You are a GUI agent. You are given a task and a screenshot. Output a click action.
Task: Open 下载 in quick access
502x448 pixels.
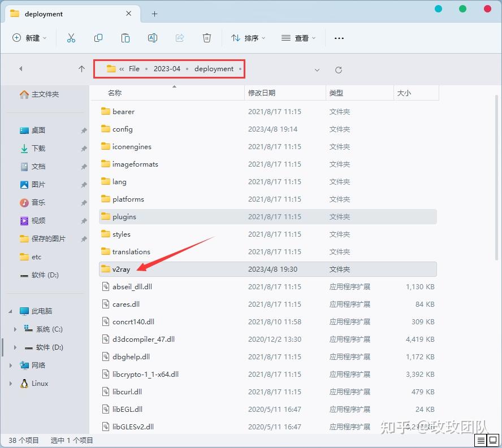(33, 149)
